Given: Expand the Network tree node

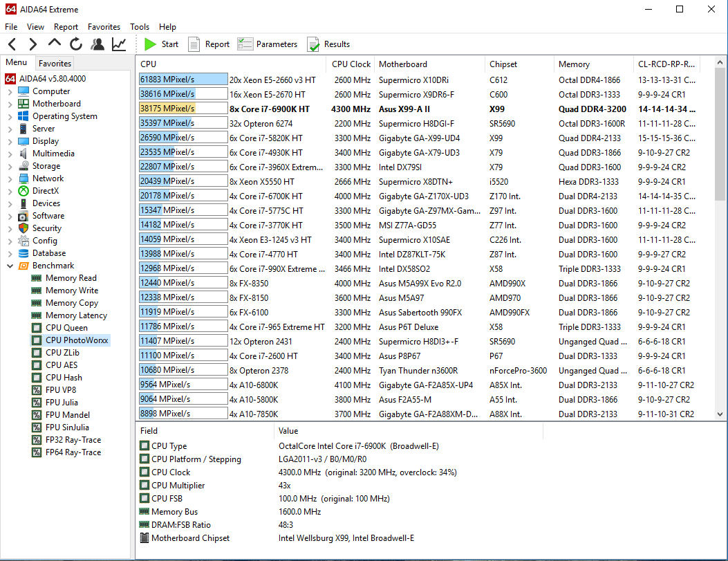Looking at the screenshot, I should click(x=10, y=178).
